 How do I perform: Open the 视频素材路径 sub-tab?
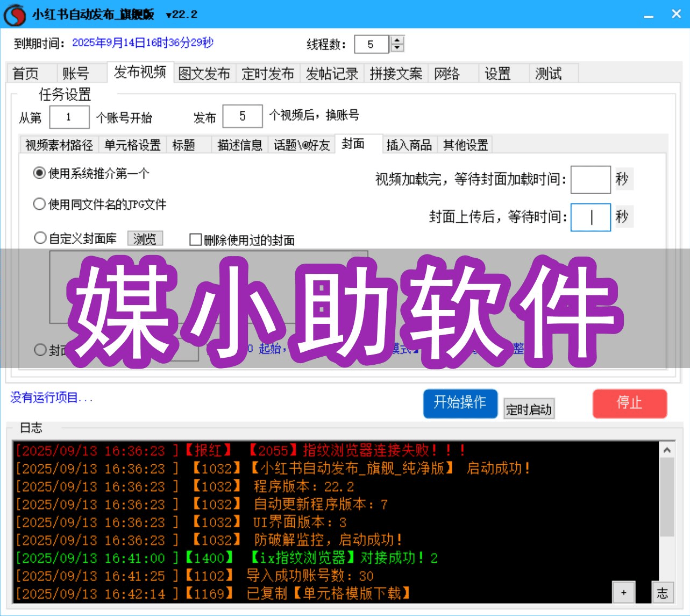coord(59,145)
